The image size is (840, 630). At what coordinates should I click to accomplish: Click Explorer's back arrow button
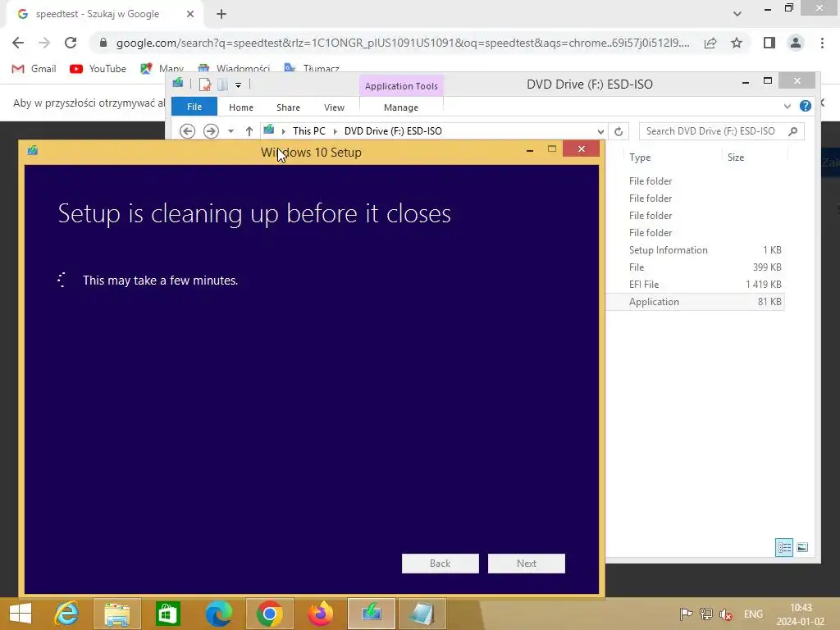point(187,130)
